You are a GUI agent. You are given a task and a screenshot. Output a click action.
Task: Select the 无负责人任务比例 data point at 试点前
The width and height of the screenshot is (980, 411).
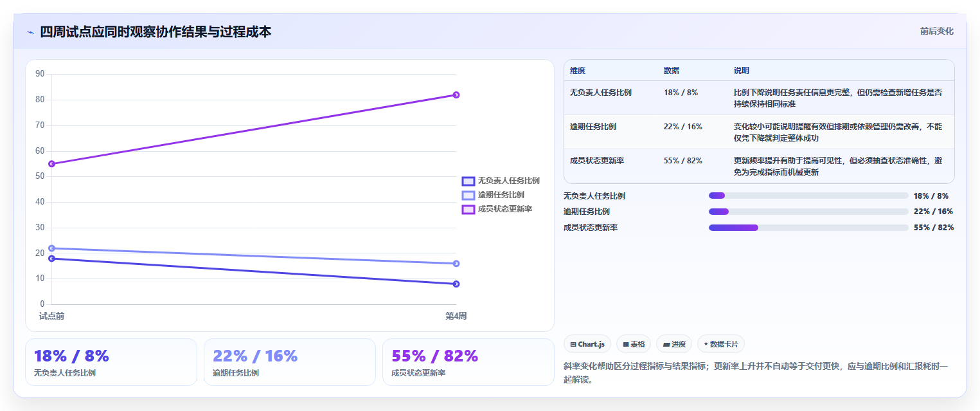coord(51,259)
